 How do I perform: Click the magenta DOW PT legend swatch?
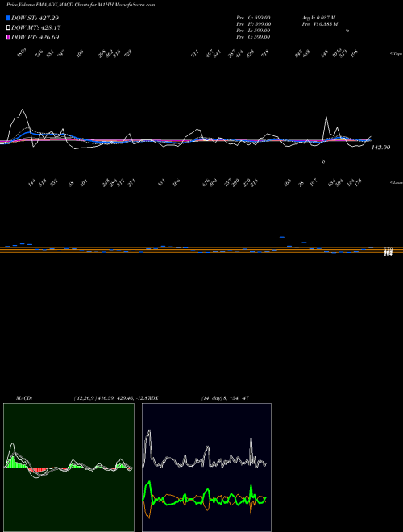click(8, 37)
